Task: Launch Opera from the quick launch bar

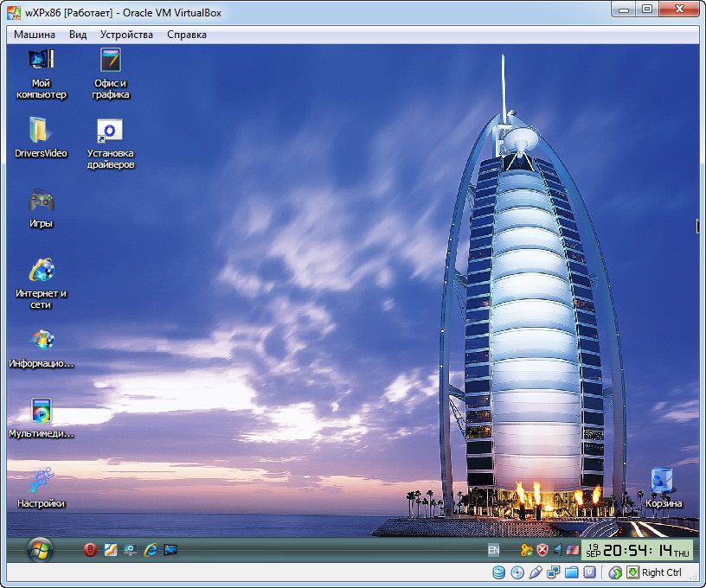Action: pyautogui.click(x=90, y=550)
